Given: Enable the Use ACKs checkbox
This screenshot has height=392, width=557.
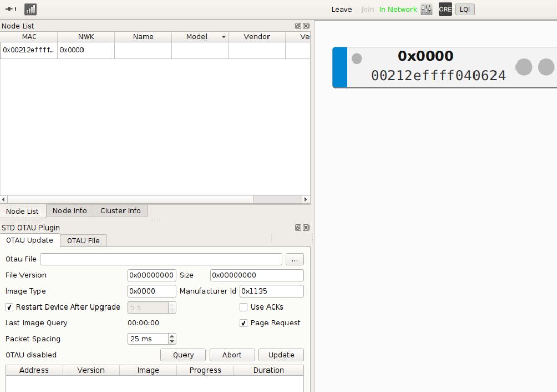Looking at the screenshot, I should click(x=244, y=307).
